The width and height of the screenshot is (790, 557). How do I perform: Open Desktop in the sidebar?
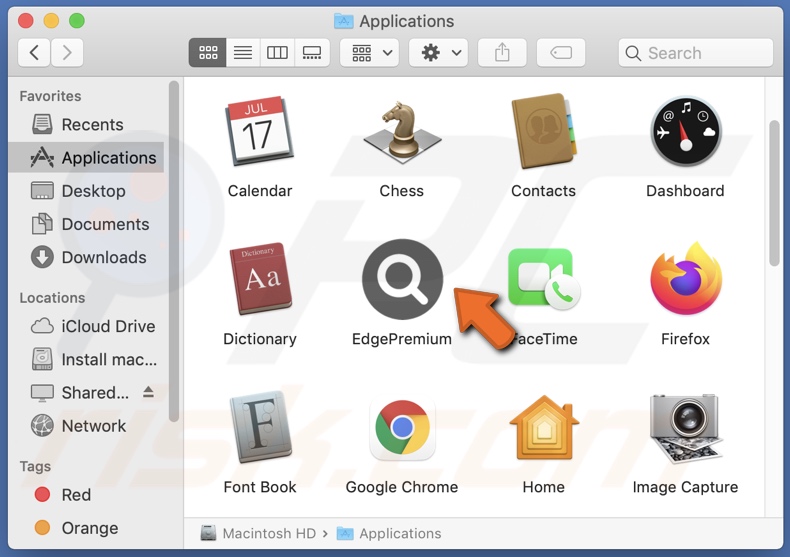[86, 191]
